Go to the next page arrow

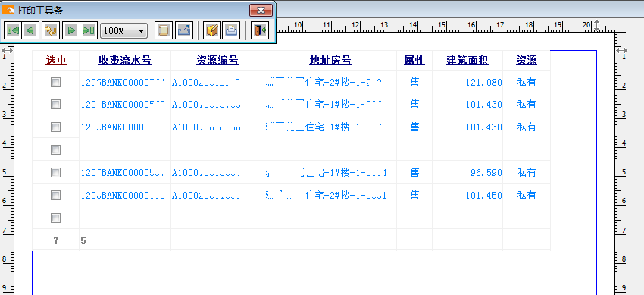coord(71,30)
